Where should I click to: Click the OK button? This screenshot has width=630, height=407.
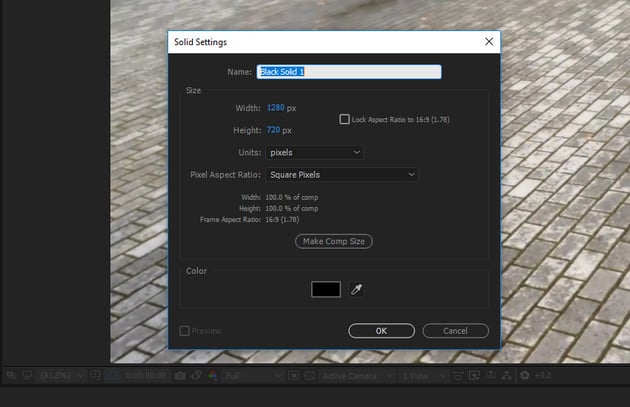(x=381, y=331)
